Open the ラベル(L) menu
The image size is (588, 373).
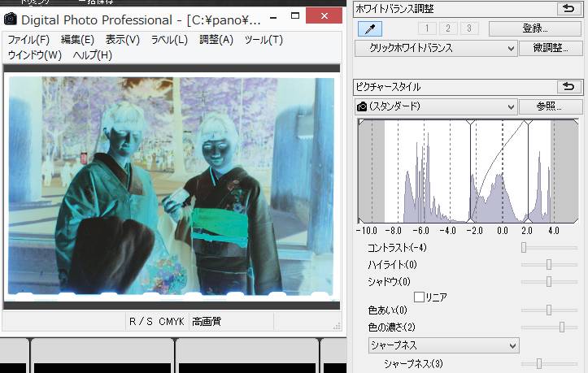pos(169,39)
